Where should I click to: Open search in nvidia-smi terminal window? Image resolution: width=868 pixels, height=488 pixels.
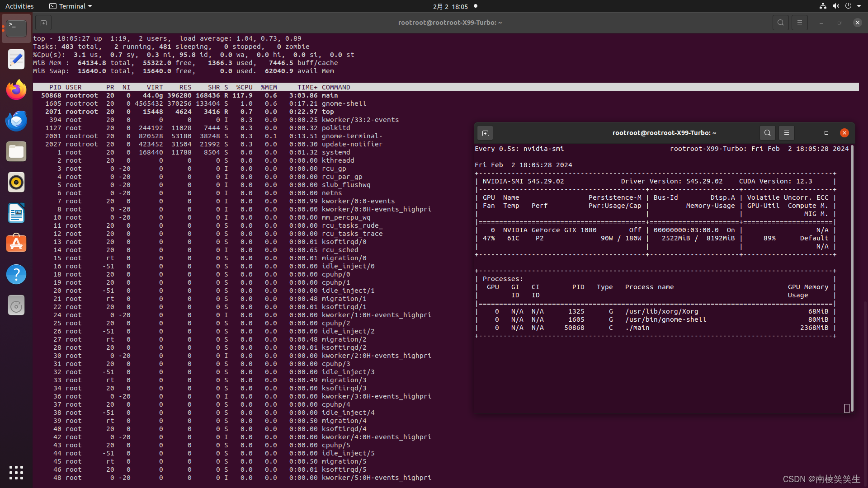[767, 133]
